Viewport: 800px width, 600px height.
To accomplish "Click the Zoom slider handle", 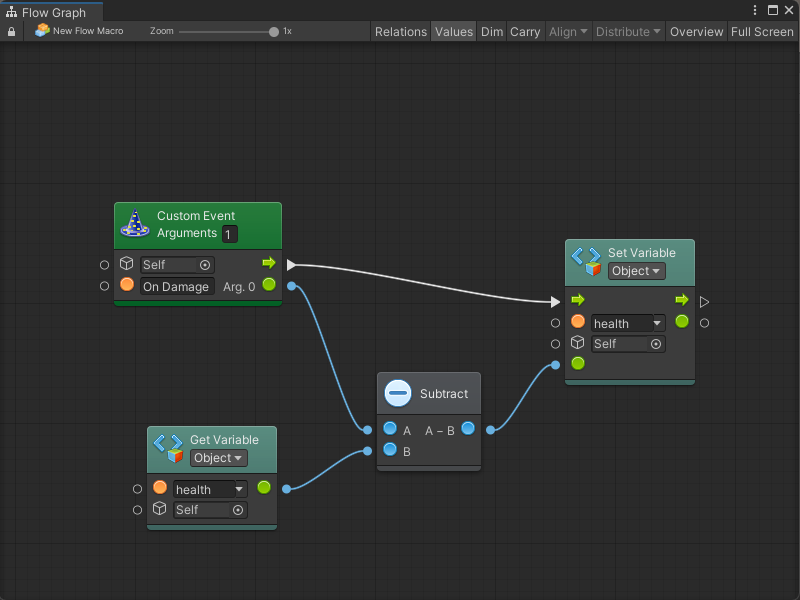I will pyautogui.click(x=274, y=32).
